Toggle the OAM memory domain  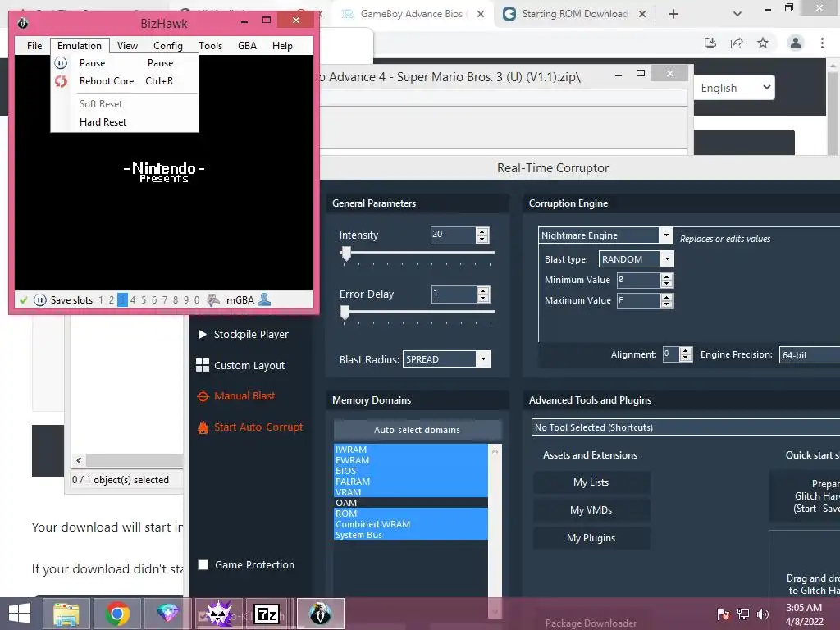tap(410, 503)
